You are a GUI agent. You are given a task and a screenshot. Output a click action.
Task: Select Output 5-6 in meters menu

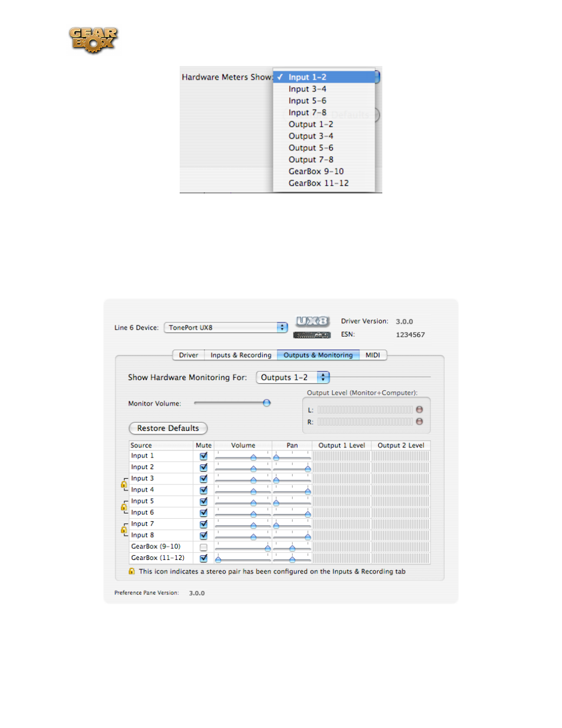coord(324,148)
